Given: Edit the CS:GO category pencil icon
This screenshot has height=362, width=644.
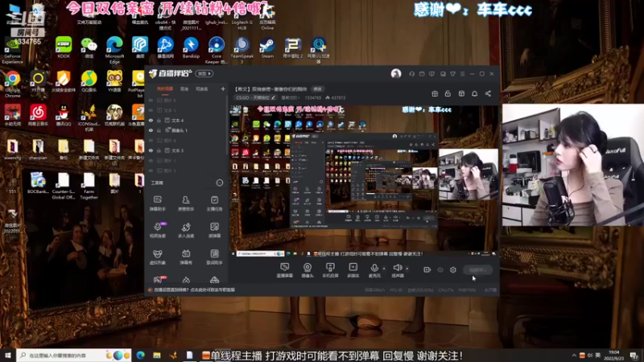Looking at the screenshot, I should tap(273, 97).
